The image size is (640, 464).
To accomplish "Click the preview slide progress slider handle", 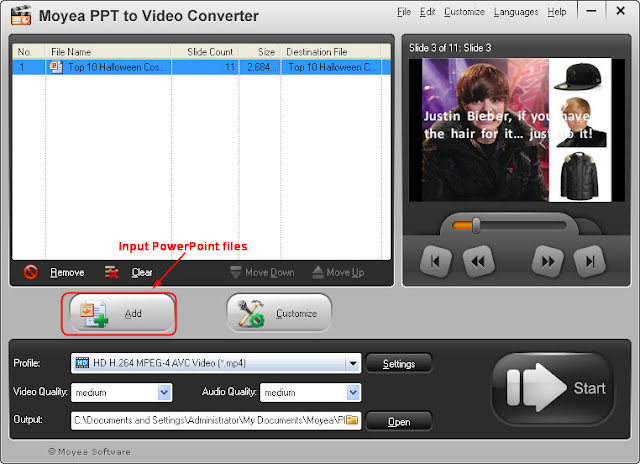I will [476, 225].
